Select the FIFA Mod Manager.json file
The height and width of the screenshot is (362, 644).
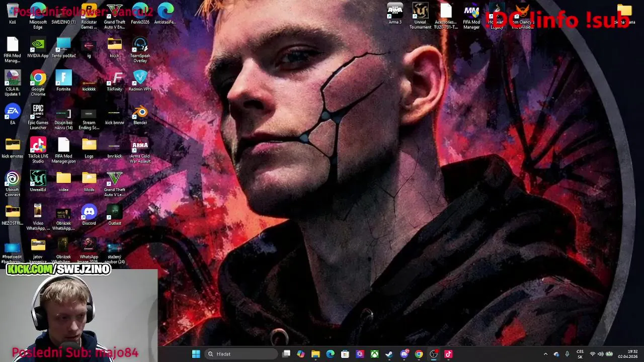pyautogui.click(x=63, y=150)
